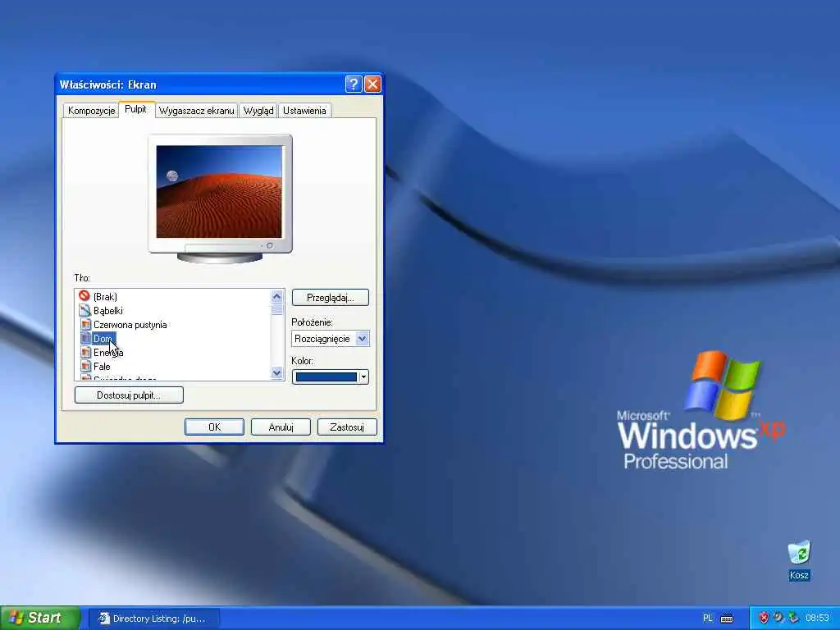
Task: Click the Safely Remove Hardware tray icon
Action: (x=793, y=618)
